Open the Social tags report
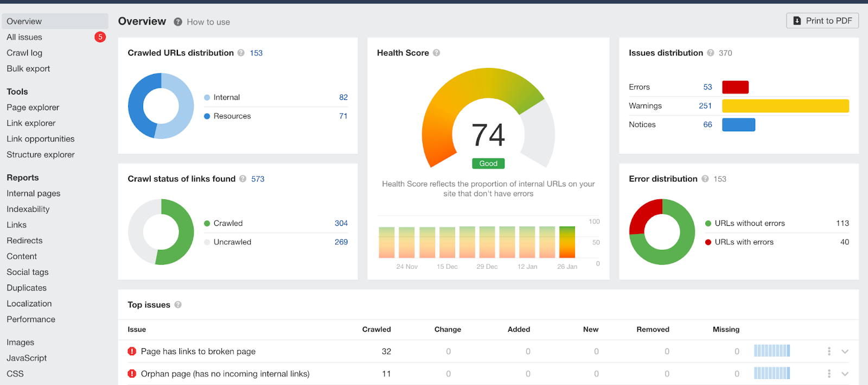Screen dimensions: 868x385 pyautogui.click(x=28, y=272)
